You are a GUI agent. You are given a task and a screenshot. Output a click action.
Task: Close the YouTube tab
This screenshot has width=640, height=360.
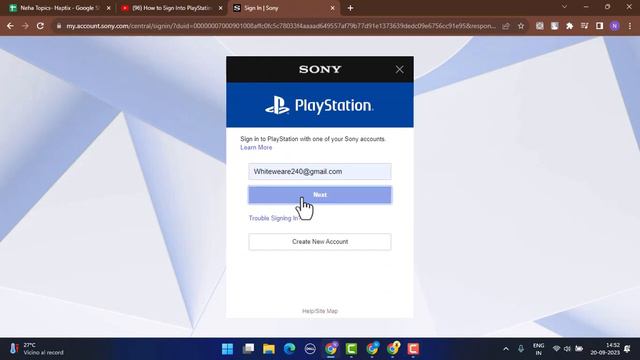click(220, 8)
